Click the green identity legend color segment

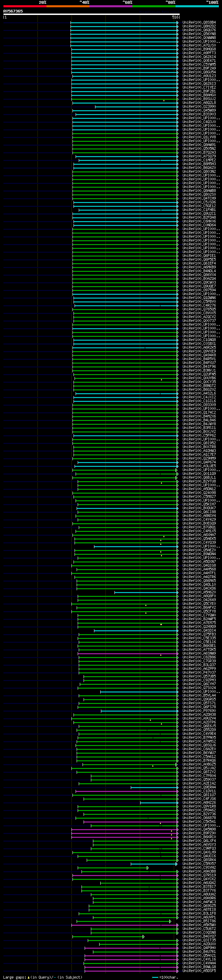pyautogui.click(x=154, y=6)
